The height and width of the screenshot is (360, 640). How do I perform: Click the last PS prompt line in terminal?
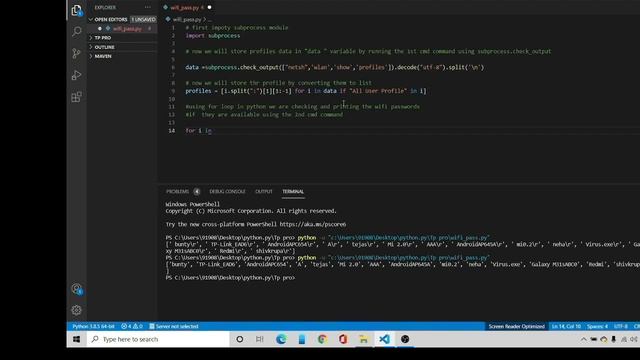coord(230,278)
